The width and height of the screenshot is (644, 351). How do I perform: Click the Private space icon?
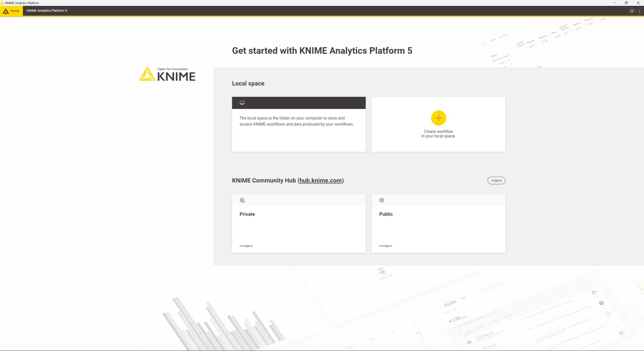(242, 200)
